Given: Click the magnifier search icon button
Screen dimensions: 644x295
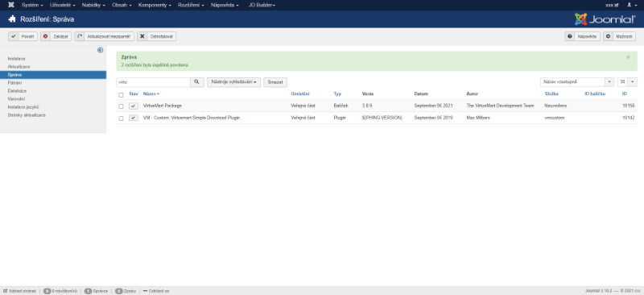Looking at the screenshot, I should pyautogui.click(x=197, y=82).
